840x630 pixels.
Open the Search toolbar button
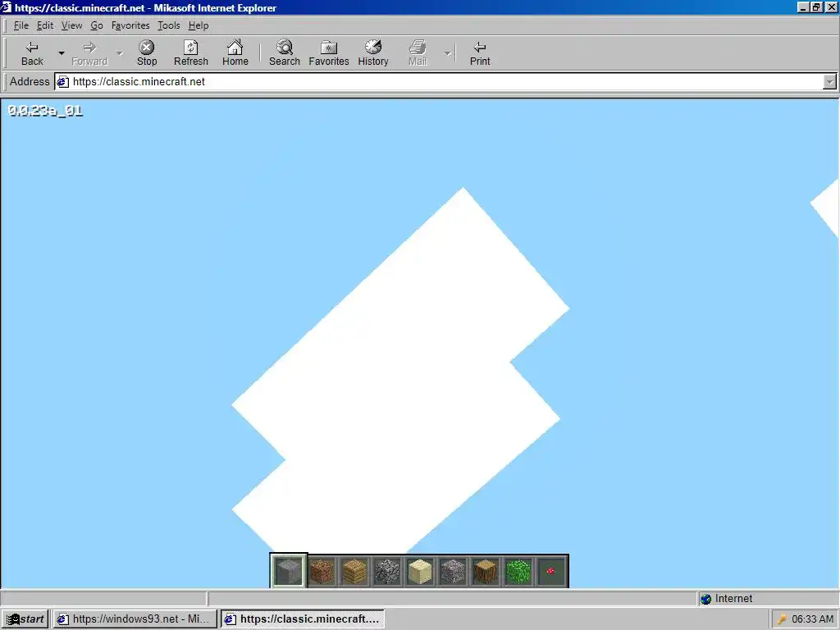tap(285, 53)
